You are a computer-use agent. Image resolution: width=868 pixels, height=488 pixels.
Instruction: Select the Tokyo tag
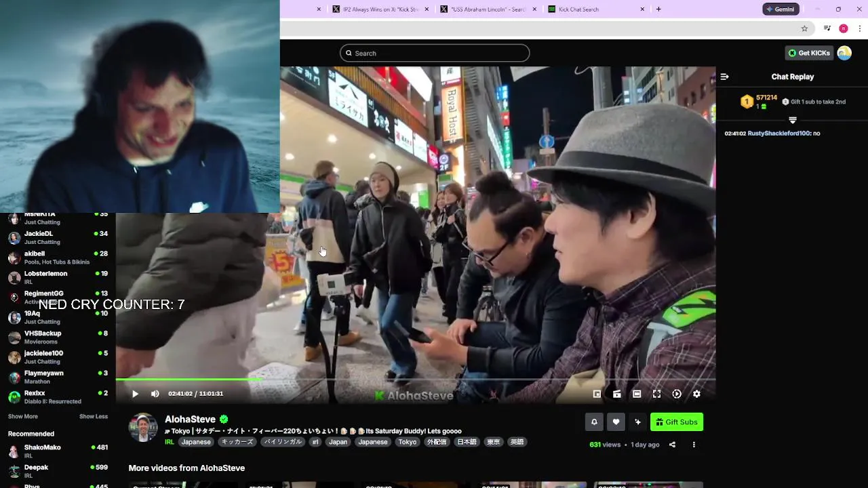tap(408, 442)
